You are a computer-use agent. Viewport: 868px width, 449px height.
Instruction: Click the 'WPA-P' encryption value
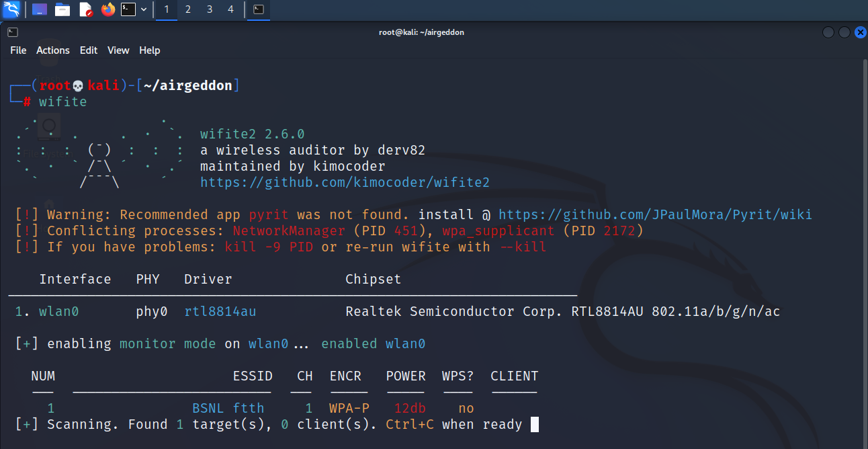(x=349, y=408)
